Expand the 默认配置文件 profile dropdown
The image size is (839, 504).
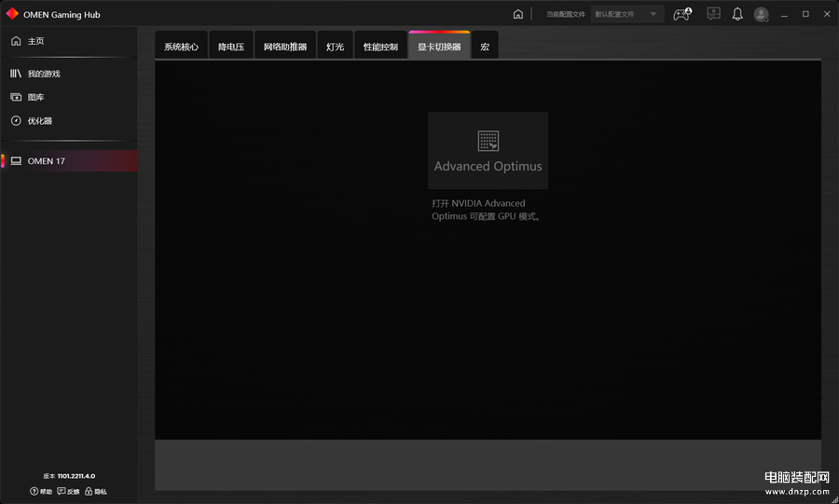[x=627, y=14]
